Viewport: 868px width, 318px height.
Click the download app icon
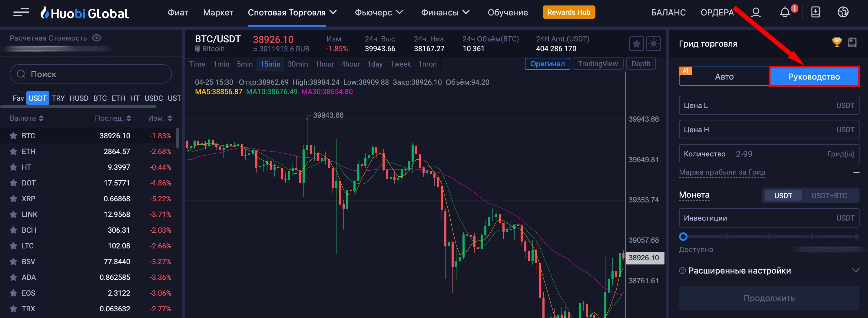click(815, 12)
